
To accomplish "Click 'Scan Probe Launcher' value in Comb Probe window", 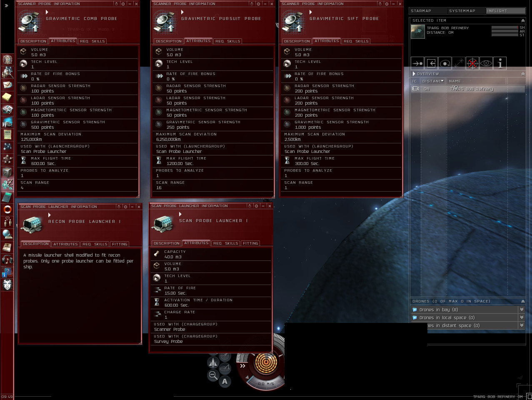I will [44, 151].
